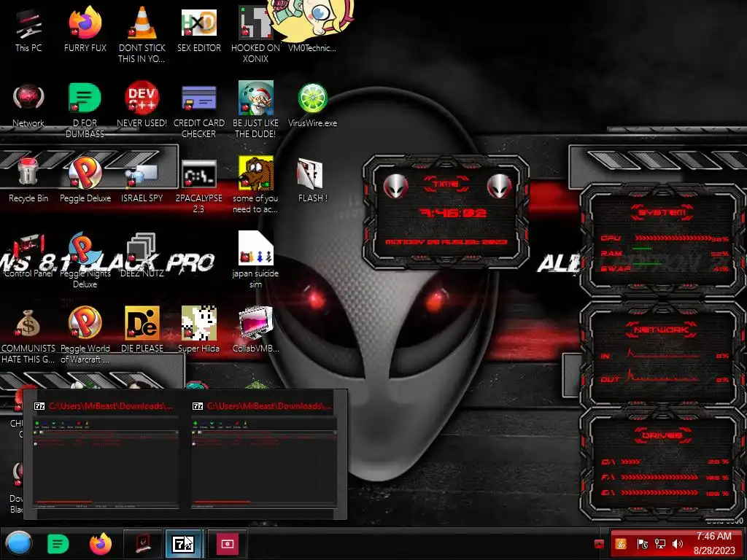This screenshot has height=560, width=747.
Task: Switch to Firefox in the taskbar
Action: pyautogui.click(x=101, y=544)
